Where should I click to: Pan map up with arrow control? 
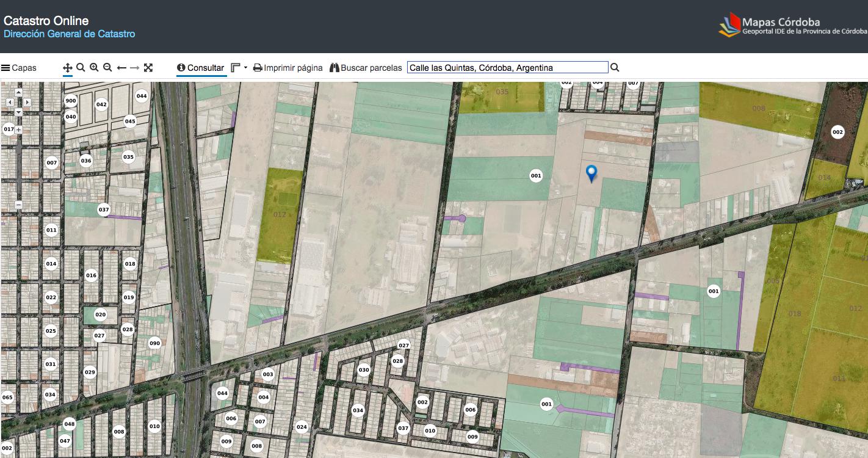pyautogui.click(x=18, y=92)
